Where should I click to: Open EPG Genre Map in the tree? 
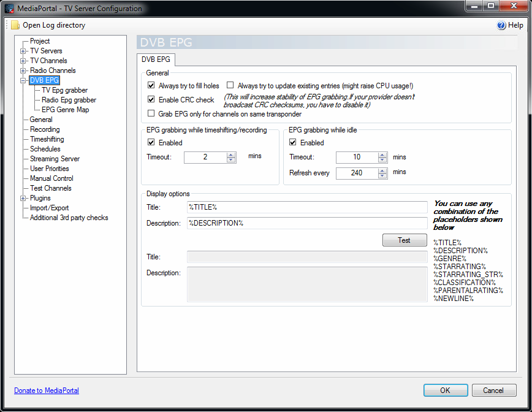pos(66,110)
